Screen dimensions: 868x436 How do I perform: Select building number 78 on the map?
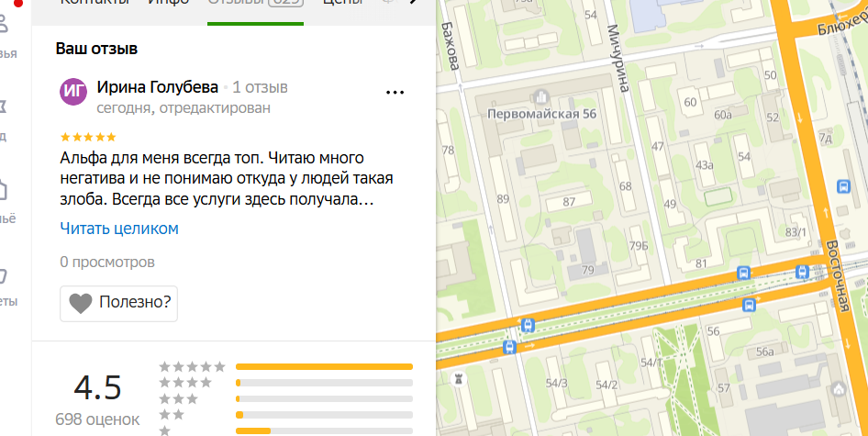pyautogui.click(x=448, y=150)
